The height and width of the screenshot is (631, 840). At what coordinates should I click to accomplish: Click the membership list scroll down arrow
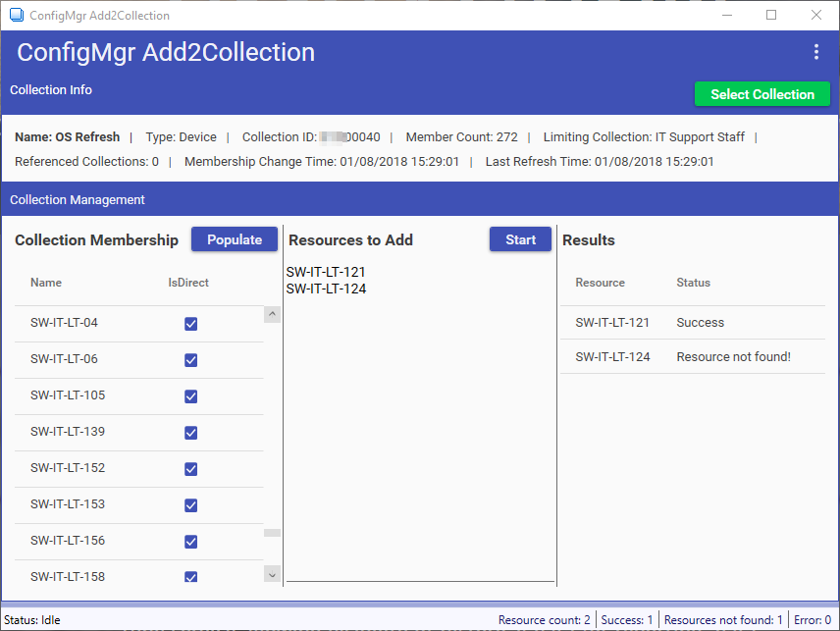[x=272, y=575]
